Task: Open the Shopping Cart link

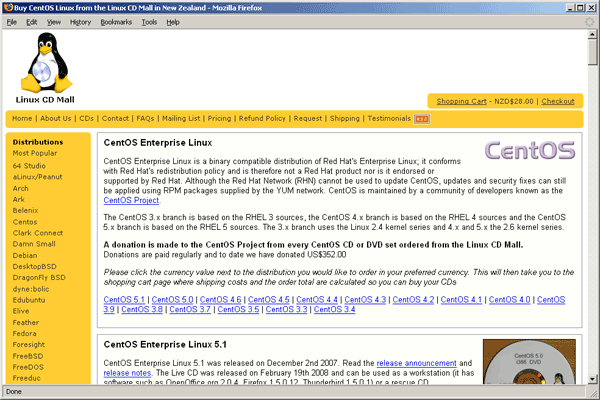Action: point(461,101)
